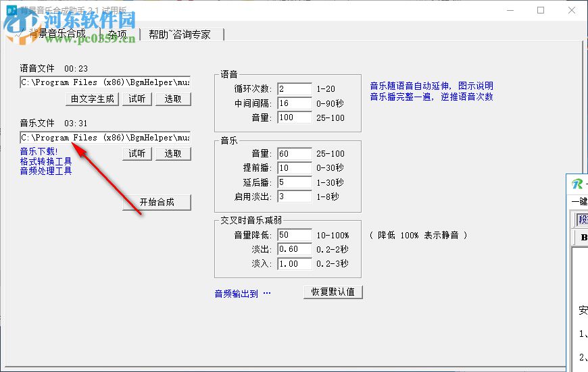Click 选取 under the voice file
This screenshot has width=588, height=372.
click(173, 99)
